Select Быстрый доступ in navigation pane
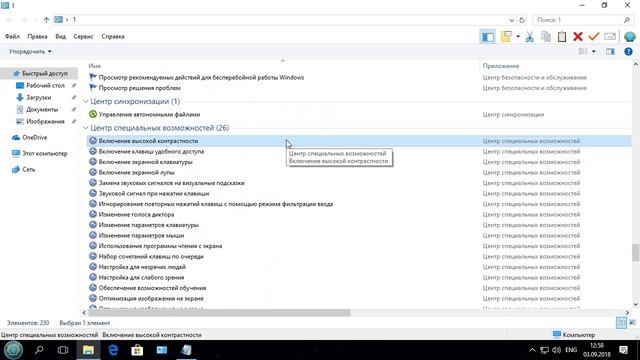 point(44,73)
